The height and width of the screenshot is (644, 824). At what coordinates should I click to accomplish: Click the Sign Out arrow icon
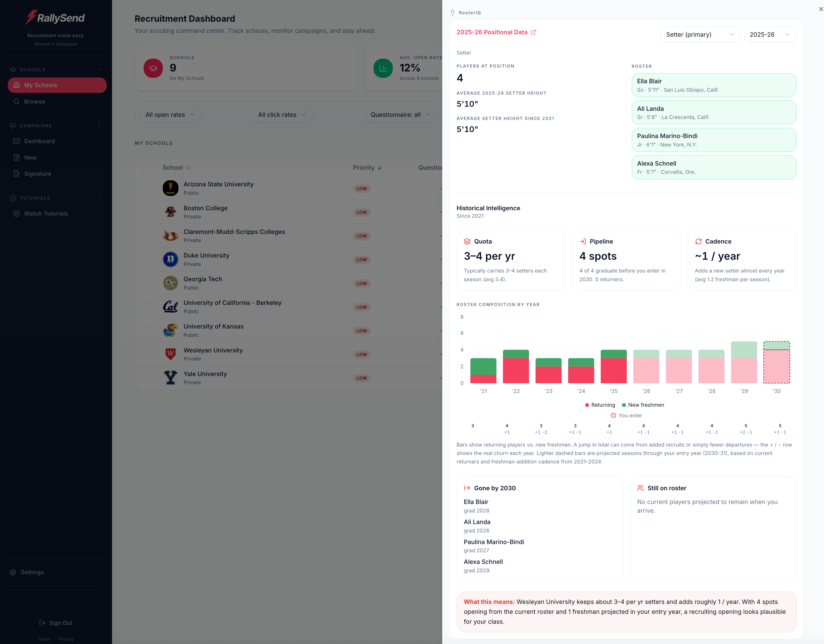(x=42, y=623)
